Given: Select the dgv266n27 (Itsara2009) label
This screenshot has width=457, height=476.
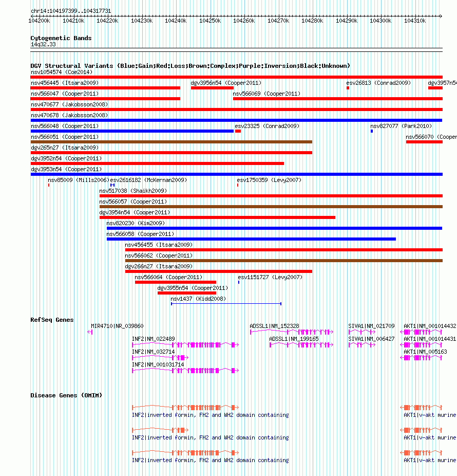Looking at the screenshot, I should (x=159, y=266).
